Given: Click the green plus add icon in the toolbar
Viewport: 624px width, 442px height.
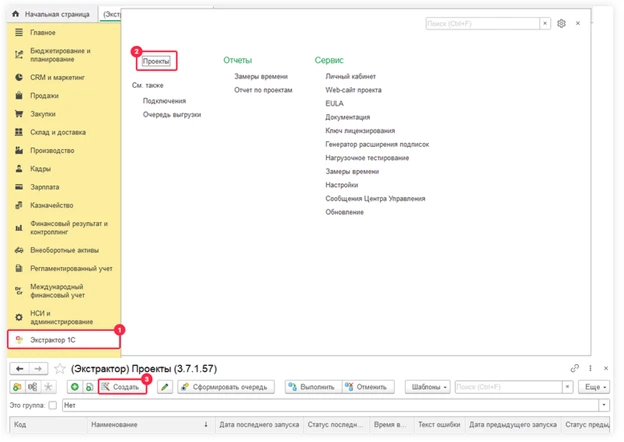Looking at the screenshot, I should click(x=74, y=387).
